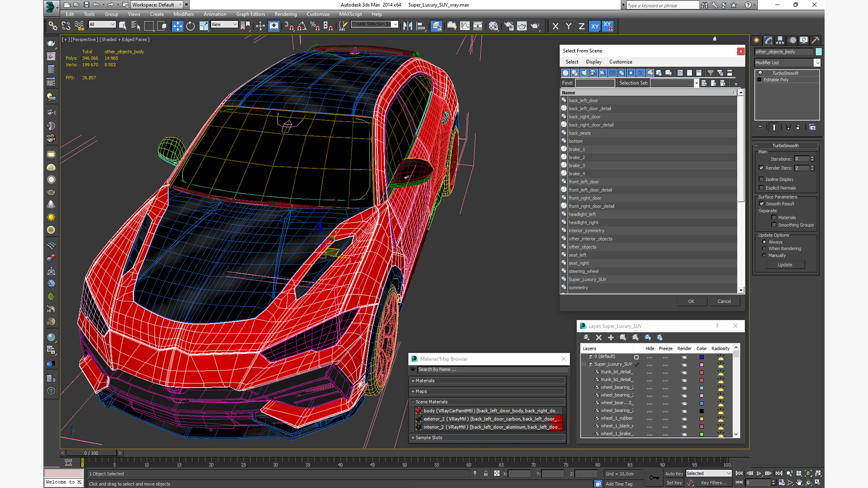Click Zoom Extents All Selected icon

818,474
